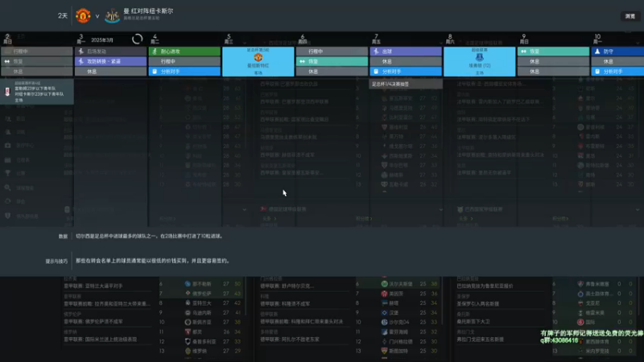The width and height of the screenshot is (644, 362).
Task: Open the 足总杯第5轮 match tile
Action: tap(258, 62)
